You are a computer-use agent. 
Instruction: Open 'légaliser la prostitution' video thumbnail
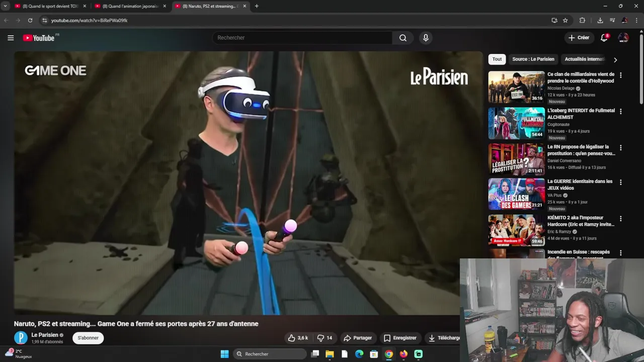(516, 159)
